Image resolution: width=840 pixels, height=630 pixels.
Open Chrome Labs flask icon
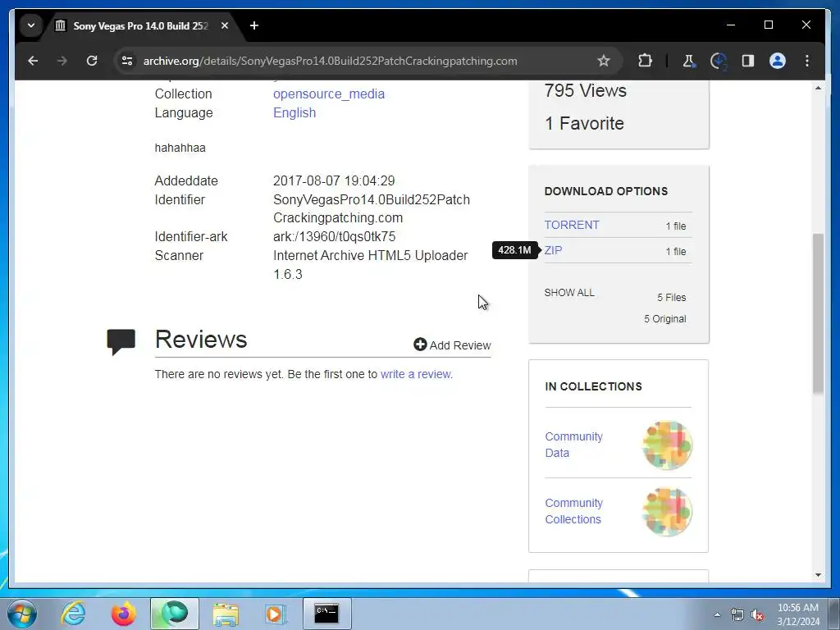click(689, 61)
